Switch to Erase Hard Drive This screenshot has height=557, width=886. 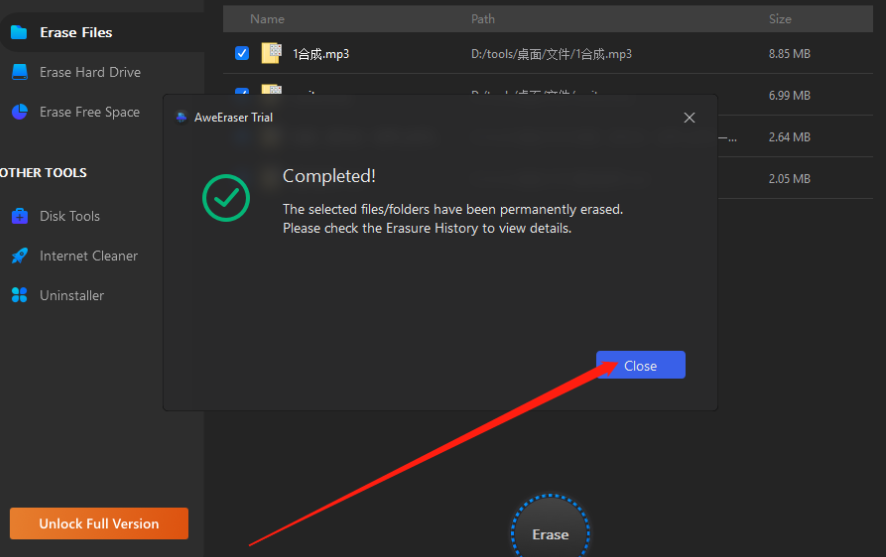(x=90, y=72)
